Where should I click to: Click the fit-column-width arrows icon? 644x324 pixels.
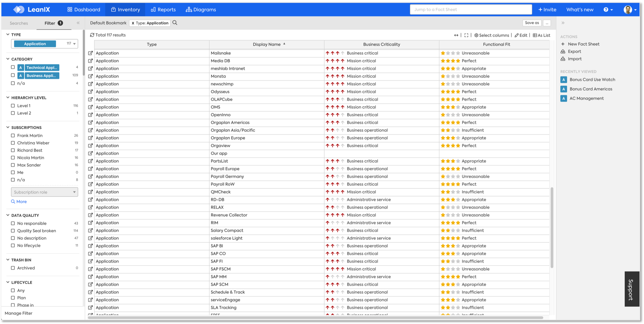pyautogui.click(x=456, y=35)
